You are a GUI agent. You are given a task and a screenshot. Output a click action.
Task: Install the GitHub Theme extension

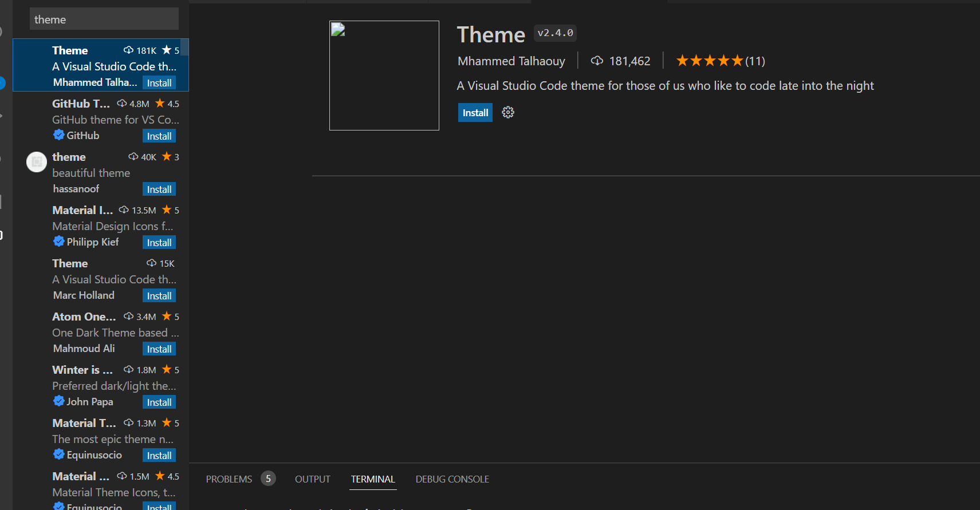159,136
